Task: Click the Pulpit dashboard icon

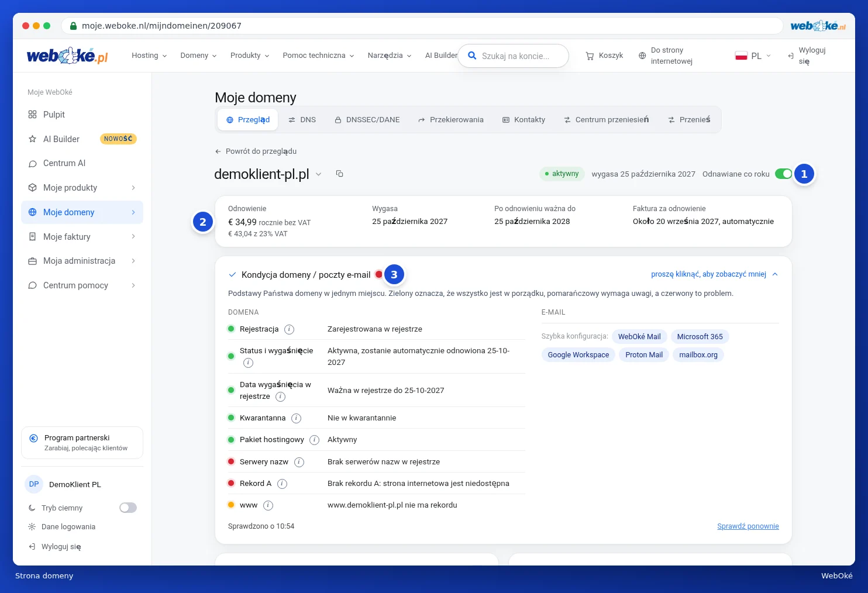Action: point(32,115)
